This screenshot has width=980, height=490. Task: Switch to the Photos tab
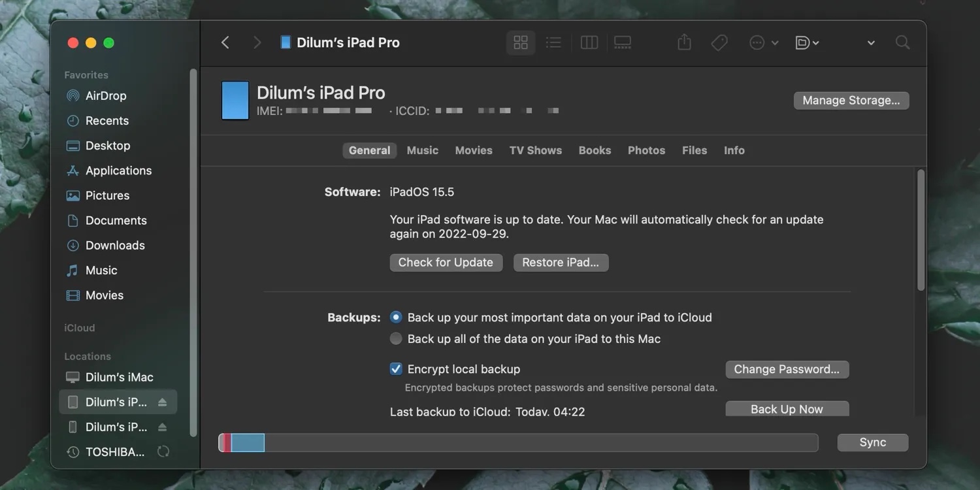tap(646, 150)
